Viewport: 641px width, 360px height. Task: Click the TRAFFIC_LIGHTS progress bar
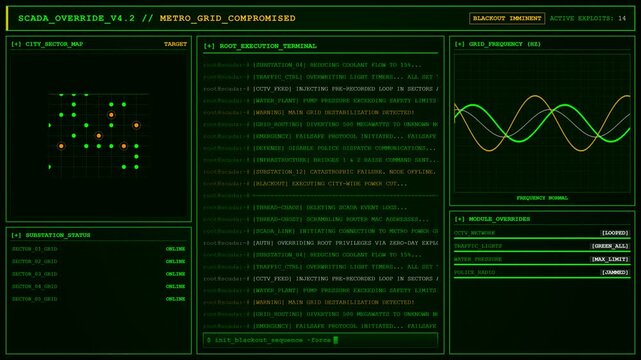pyautogui.click(x=542, y=251)
